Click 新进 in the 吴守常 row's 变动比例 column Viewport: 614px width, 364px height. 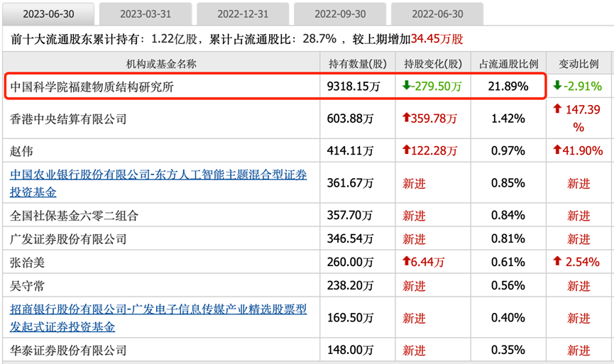coord(579,286)
